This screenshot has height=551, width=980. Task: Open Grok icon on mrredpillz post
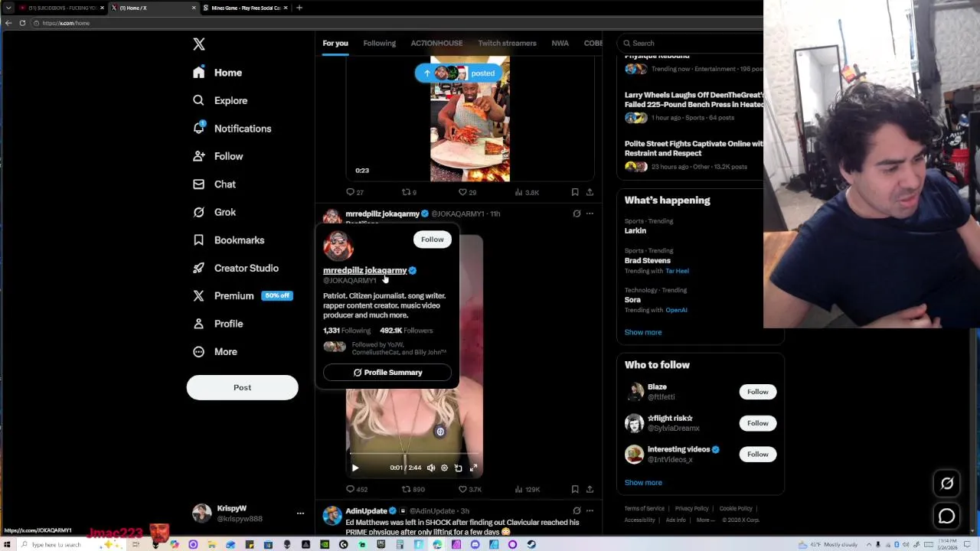[577, 214]
